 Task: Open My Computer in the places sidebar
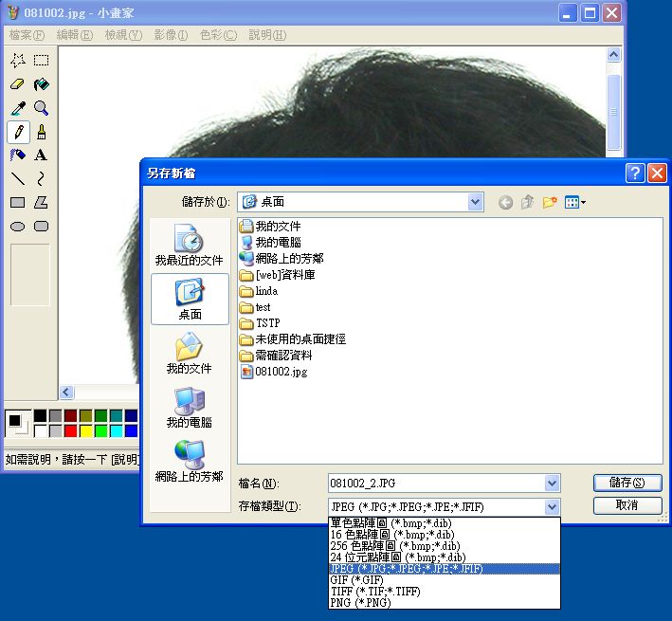coord(190,407)
